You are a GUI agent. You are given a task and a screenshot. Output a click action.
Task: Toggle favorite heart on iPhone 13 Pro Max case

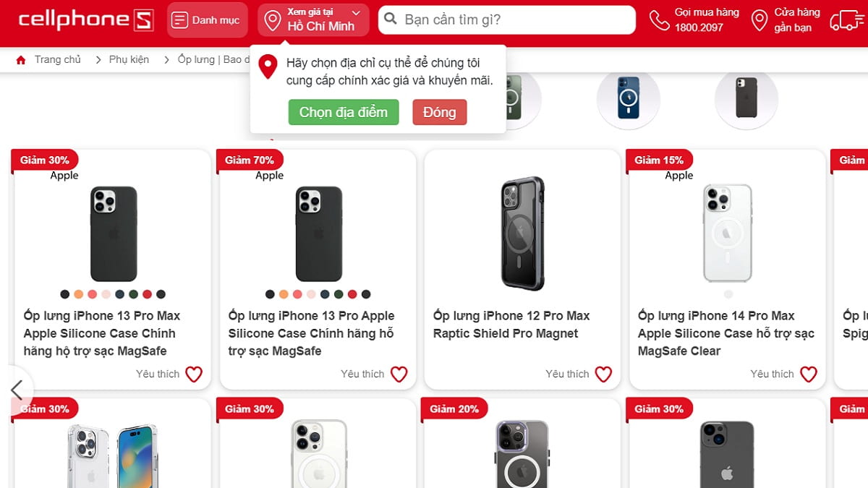(x=194, y=374)
